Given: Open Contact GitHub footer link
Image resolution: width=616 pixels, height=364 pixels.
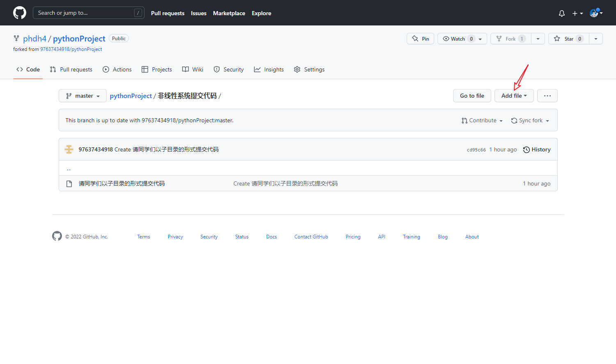Looking at the screenshot, I should (x=311, y=237).
